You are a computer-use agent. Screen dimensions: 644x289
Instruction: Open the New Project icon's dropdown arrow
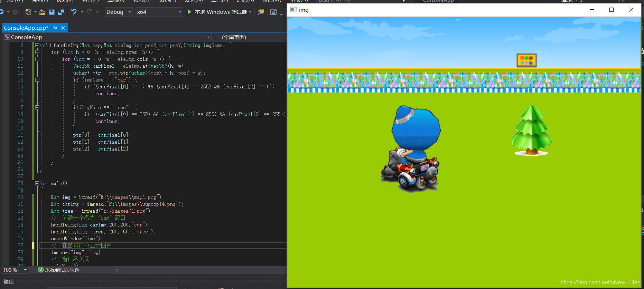click(35, 12)
